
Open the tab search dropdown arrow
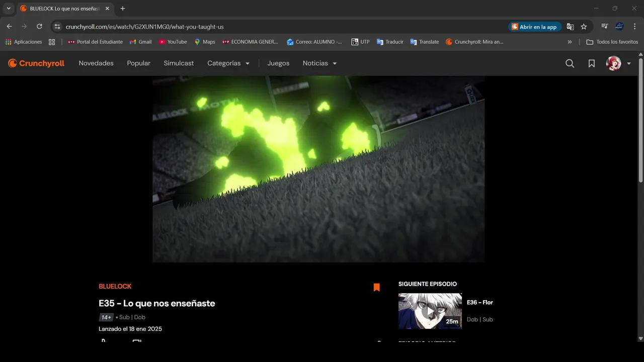click(x=9, y=9)
